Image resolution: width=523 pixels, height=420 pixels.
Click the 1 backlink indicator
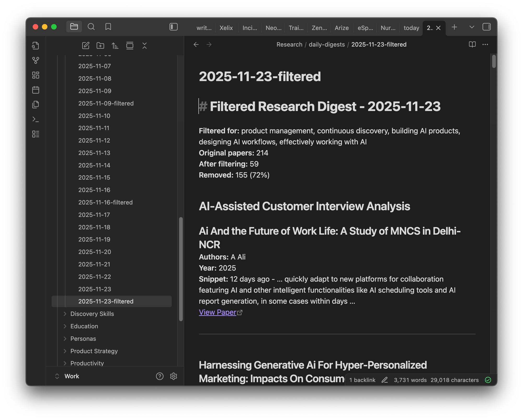click(362, 380)
